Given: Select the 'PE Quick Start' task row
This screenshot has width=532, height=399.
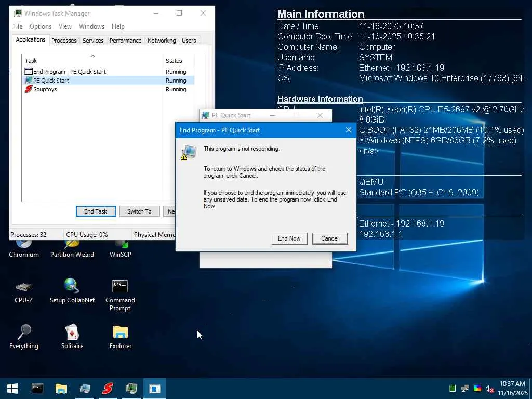Looking at the screenshot, I should [109, 81].
